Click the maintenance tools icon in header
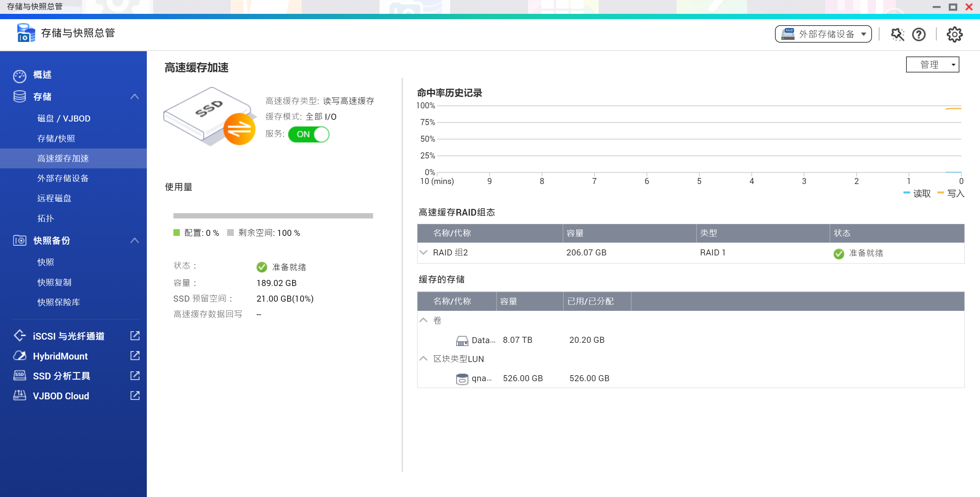The image size is (980, 497). click(x=897, y=34)
